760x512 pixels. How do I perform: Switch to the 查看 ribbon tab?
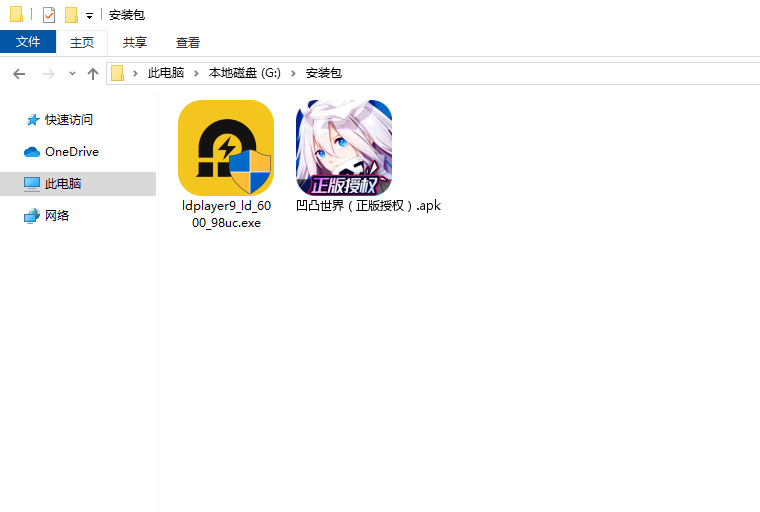coord(188,43)
